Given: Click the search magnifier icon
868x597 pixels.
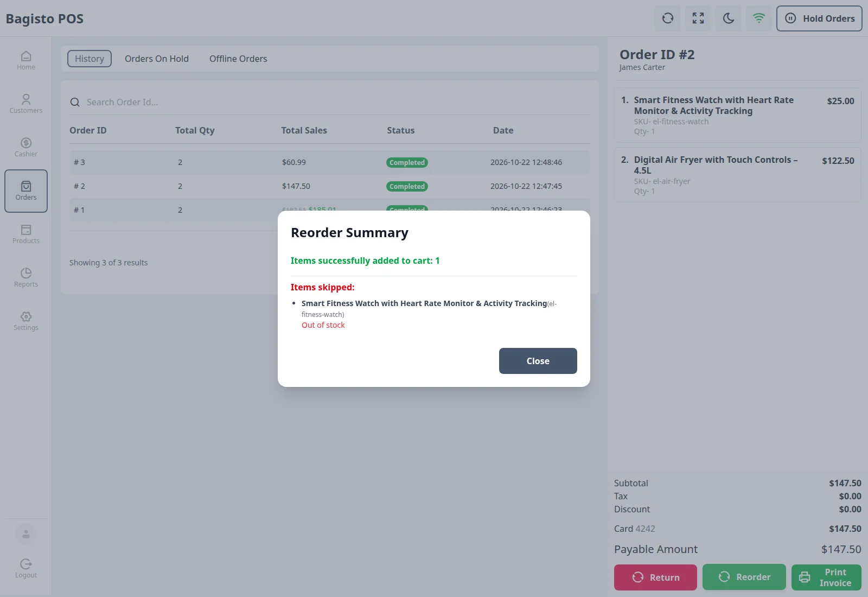Looking at the screenshot, I should pos(75,102).
